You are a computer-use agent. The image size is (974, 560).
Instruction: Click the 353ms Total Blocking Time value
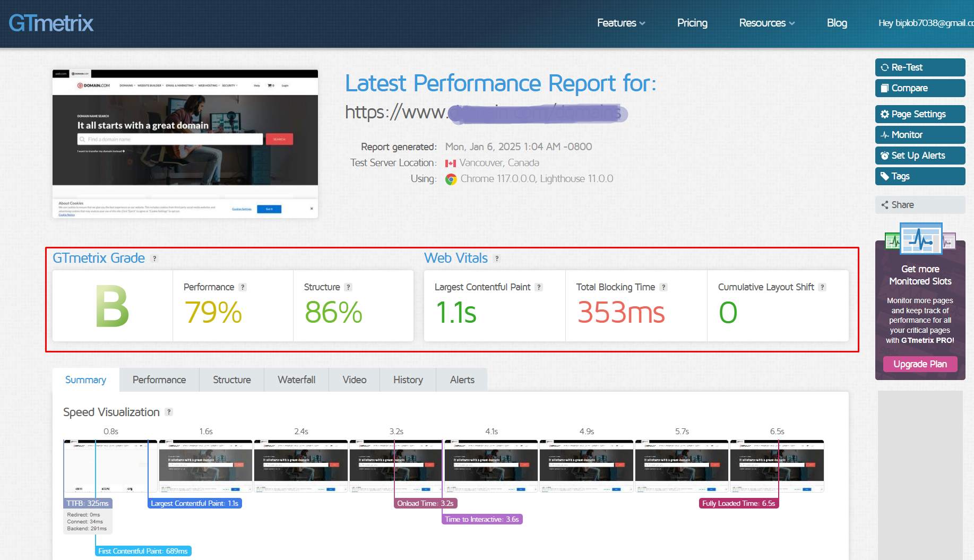coord(620,312)
